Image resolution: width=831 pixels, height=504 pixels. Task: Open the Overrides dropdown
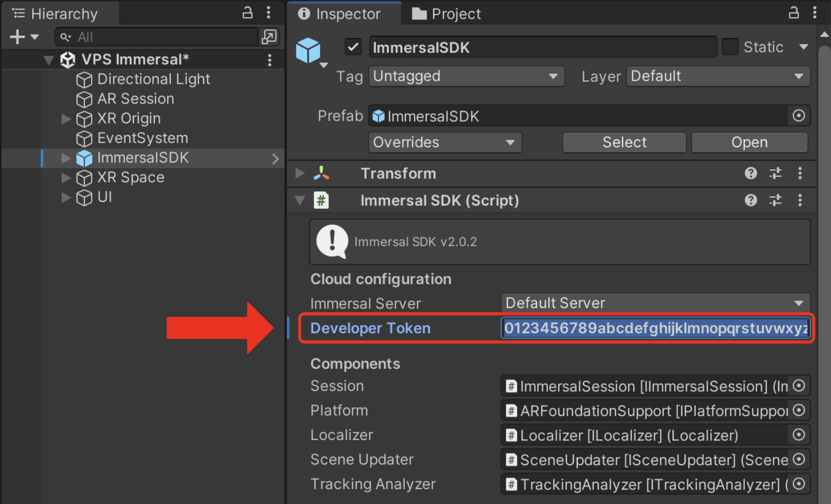coord(445,143)
